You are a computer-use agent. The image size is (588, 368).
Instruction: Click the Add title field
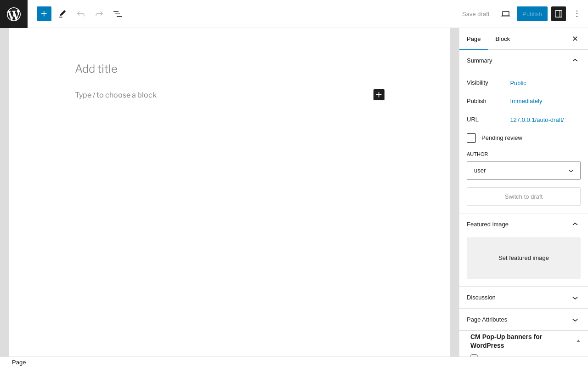point(230,69)
